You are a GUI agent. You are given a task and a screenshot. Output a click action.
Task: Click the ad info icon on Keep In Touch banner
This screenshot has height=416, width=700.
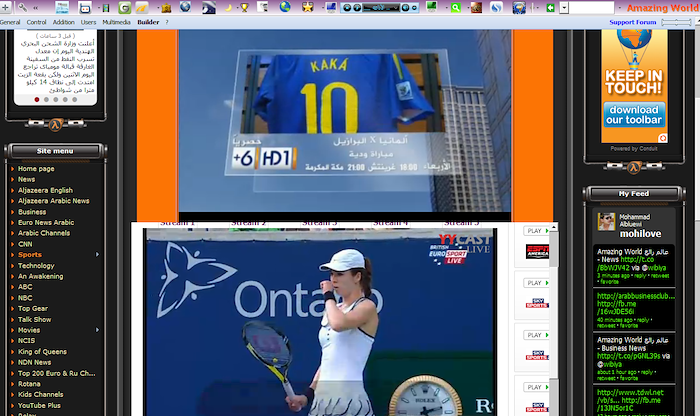tap(662, 138)
